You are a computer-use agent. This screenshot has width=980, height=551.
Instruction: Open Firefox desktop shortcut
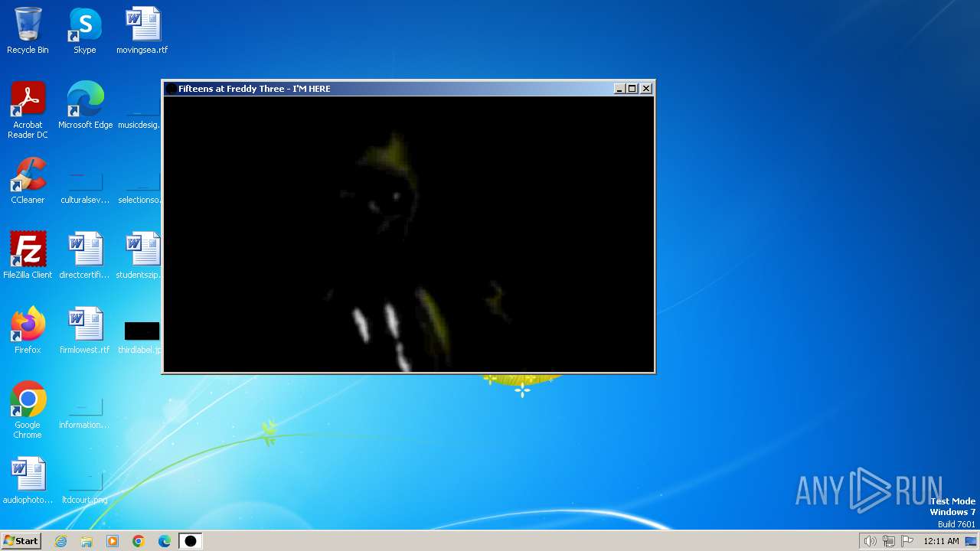pyautogui.click(x=28, y=331)
